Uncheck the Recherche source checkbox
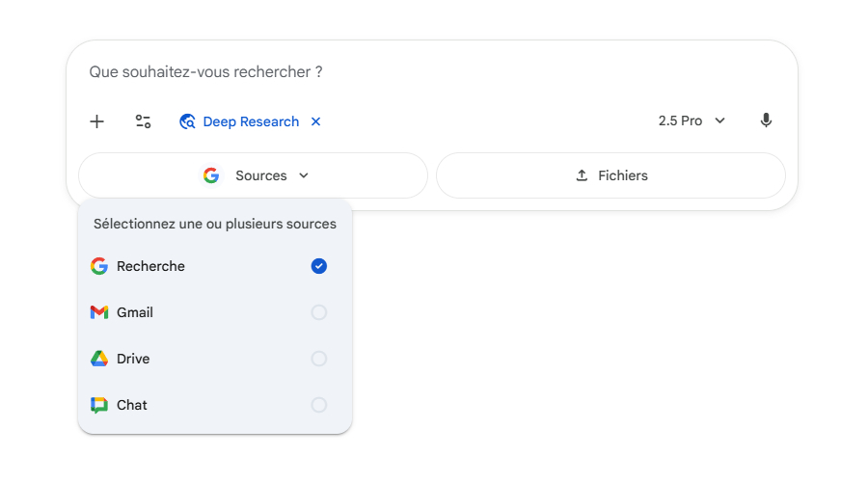 319,266
